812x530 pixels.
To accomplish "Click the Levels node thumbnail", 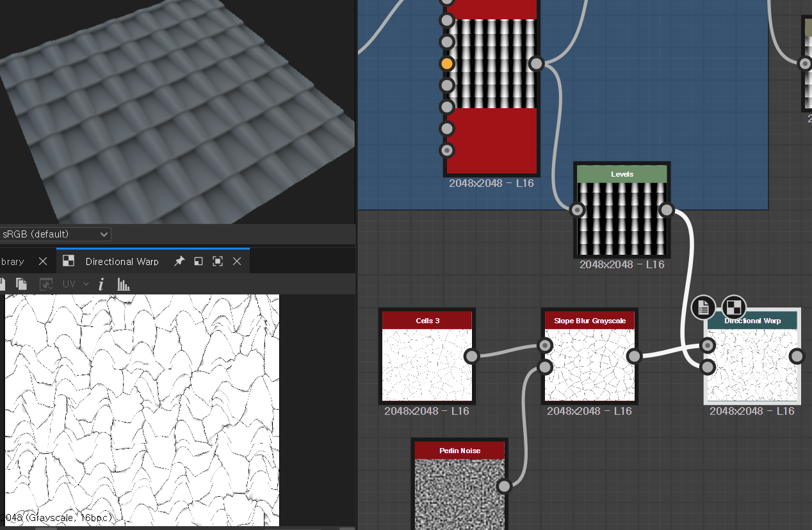I will click(622, 219).
